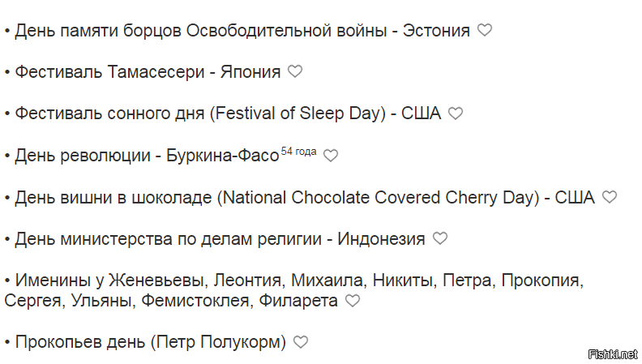Click the country name 'Индонезия'
Viewport: 642px width, 364px height.
tap(381, 239)
